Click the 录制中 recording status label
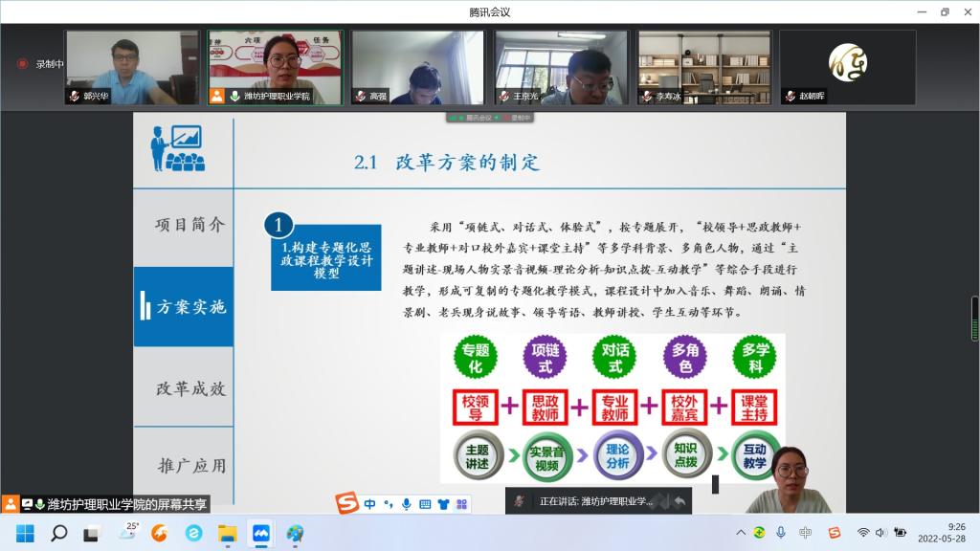The width and height of the screenshot is (980, 551). pyautogui.click(x=50, y=64)
